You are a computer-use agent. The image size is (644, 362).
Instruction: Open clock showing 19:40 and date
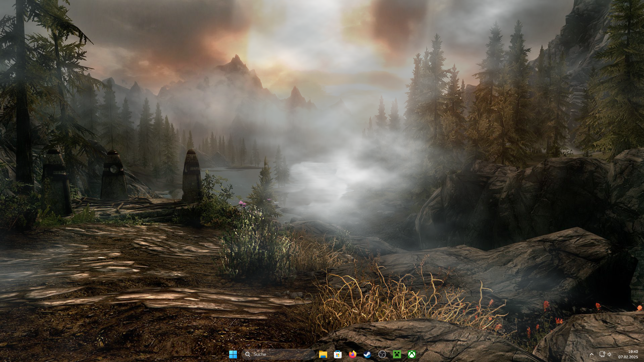click(x=628, y=354)
